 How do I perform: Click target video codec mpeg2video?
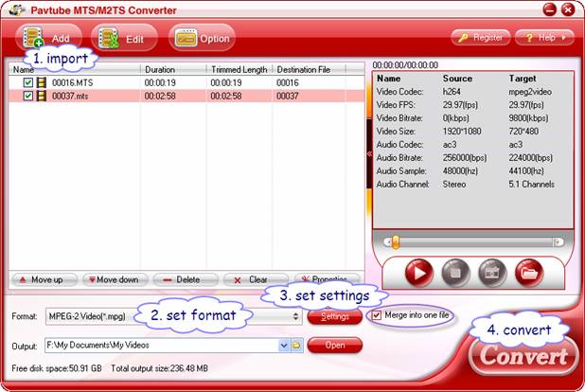(x=530, y=92)
